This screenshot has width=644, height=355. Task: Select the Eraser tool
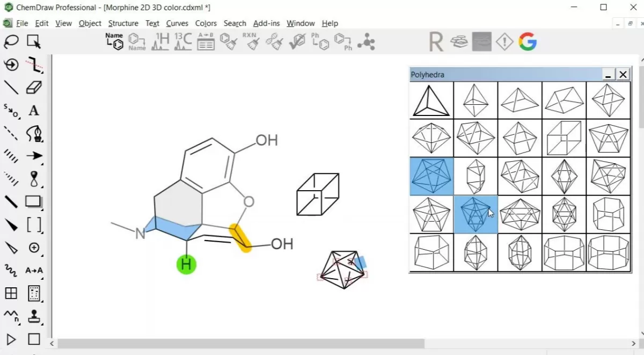click(34, 87)
